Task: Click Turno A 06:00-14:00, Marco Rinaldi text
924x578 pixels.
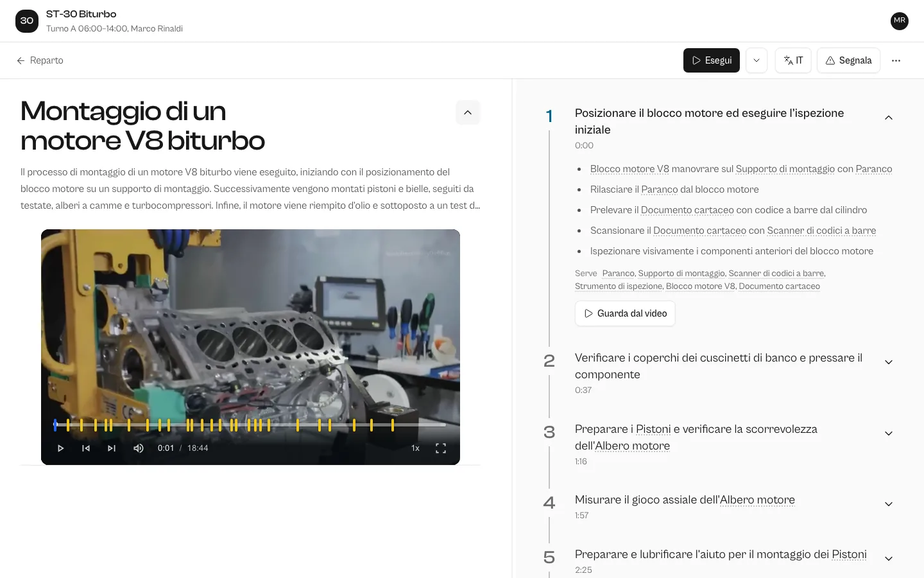Action: coord(114,29)
